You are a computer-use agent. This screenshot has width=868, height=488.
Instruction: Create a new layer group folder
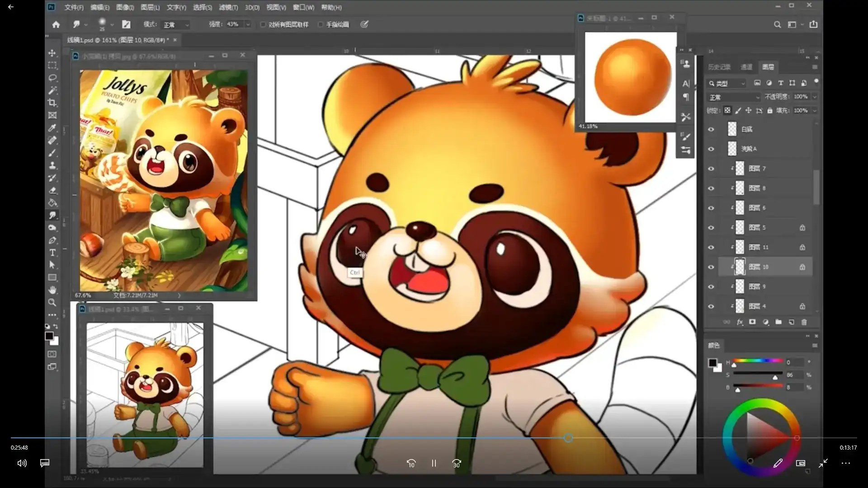coord(778,322)
